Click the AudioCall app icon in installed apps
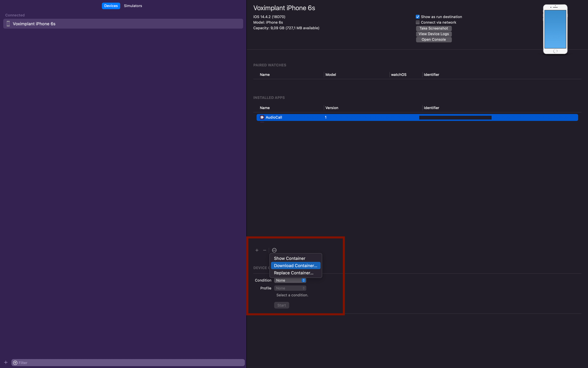Image resolution: width=588 pixels, height=368 pixels. (262, 118)
